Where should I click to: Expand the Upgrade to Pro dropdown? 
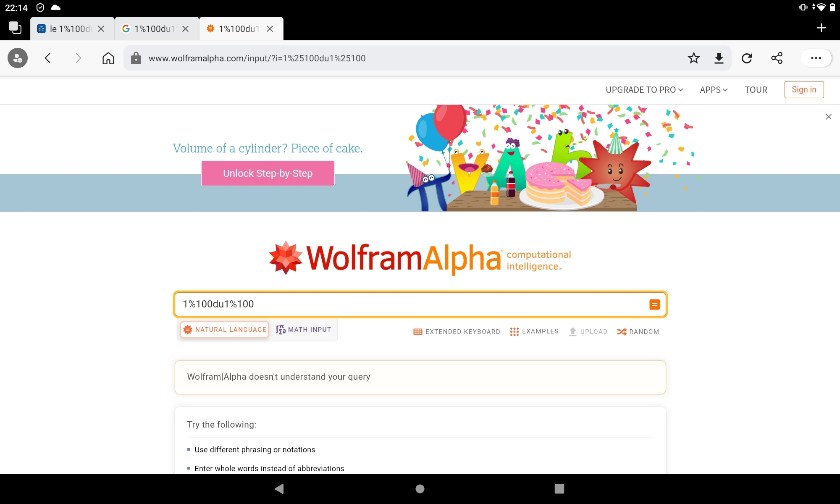tap(644, 90)
